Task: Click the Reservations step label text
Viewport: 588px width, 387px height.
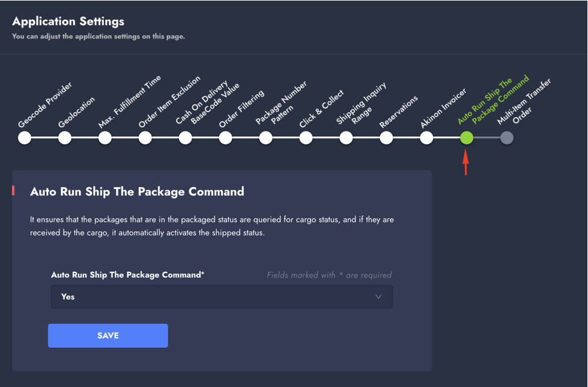Action: coord(399,112)
